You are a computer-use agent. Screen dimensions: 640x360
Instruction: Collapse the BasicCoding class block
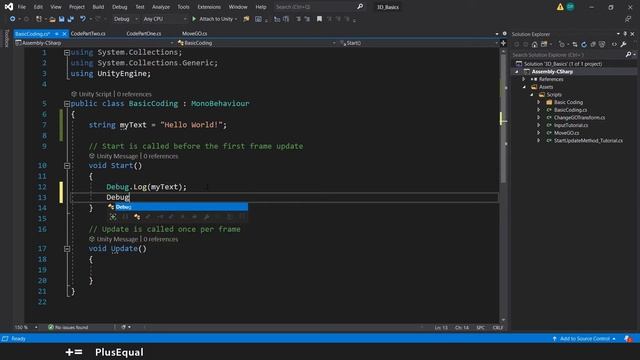pyautogui.click(x=67, y=104)
